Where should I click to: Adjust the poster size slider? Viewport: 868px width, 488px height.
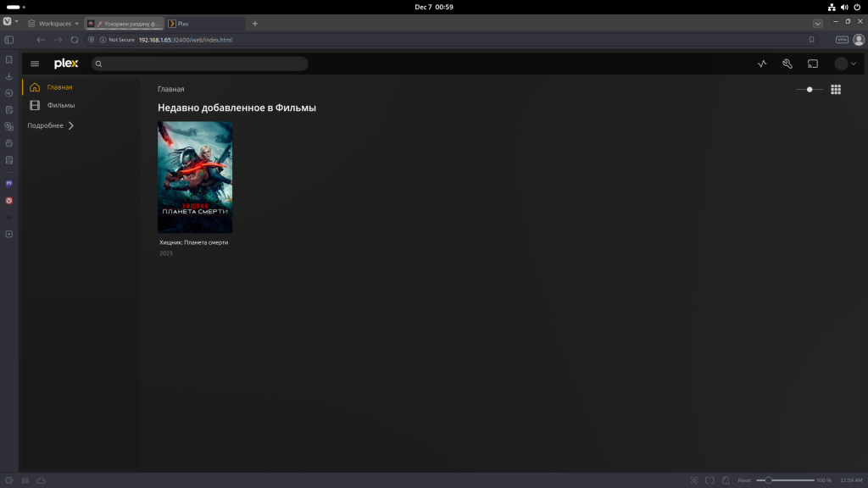tap(810, 89)
